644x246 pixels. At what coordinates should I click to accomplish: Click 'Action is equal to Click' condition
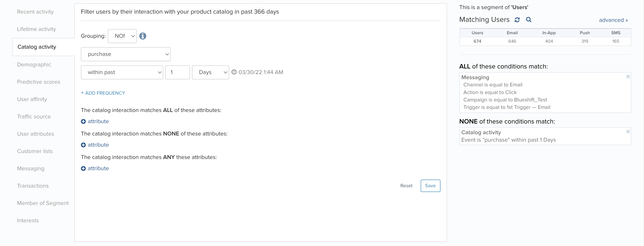(490, 92)
